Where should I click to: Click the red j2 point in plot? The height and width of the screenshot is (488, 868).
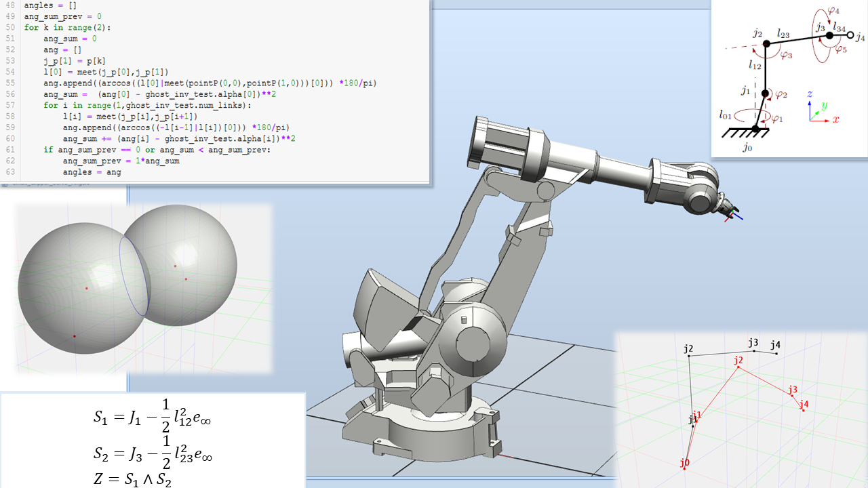click(738, 367)
